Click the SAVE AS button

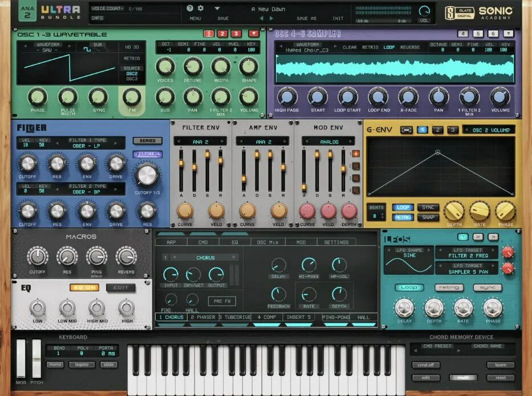(x=306, y=18)
